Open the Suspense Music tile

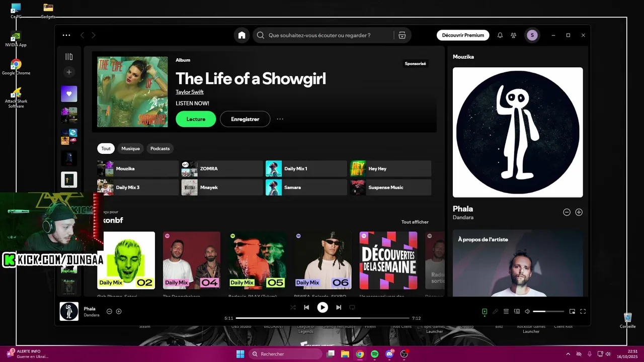point(390,188)
